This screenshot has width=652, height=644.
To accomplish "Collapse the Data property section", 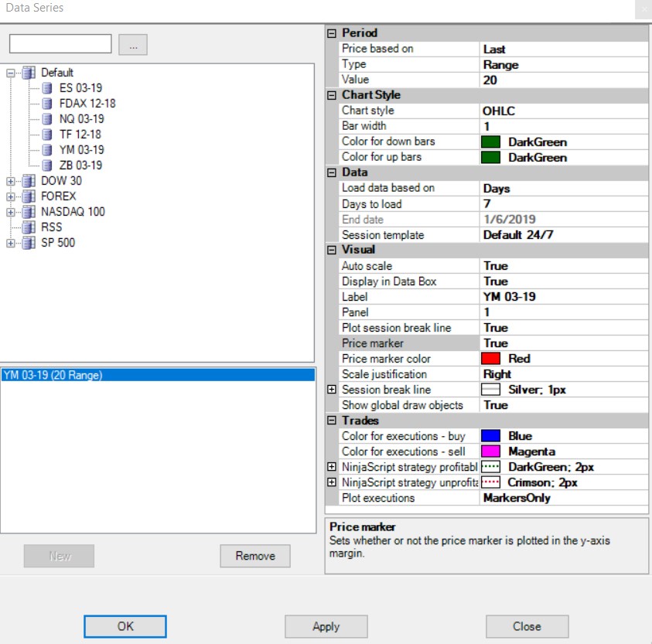I will point(331,172).
